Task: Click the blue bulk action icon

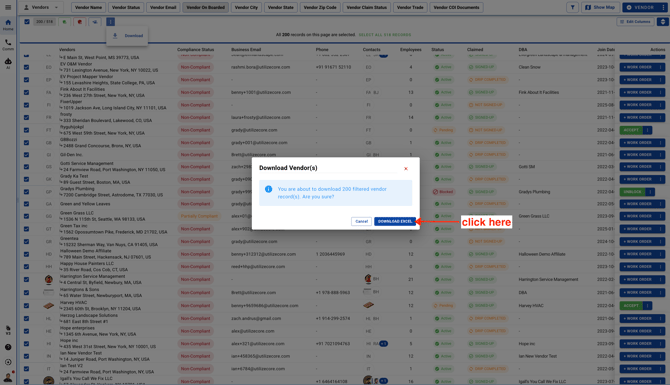Action: coord(95,22)
